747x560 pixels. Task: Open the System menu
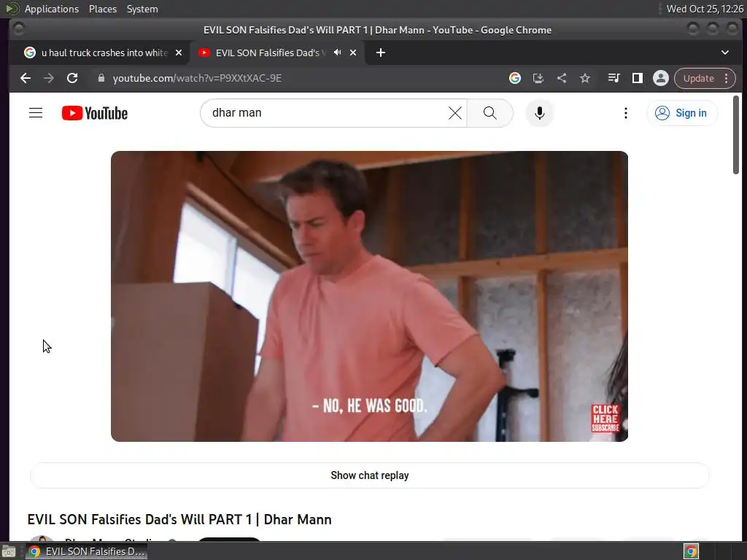[142, 9]
